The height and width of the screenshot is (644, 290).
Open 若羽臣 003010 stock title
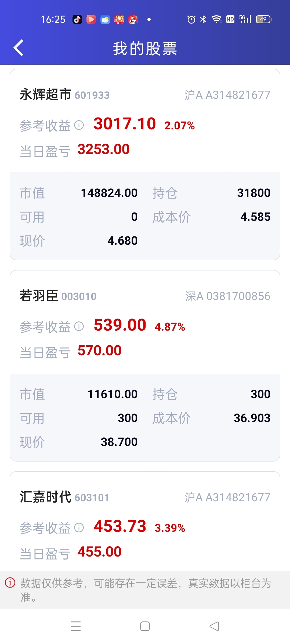tap(58, 296)
